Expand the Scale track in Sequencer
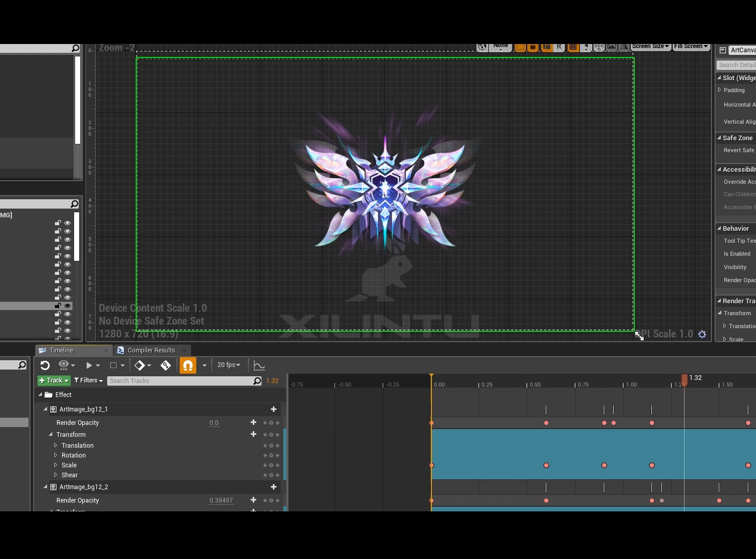 pyautogui.click(x=56, y=465)
